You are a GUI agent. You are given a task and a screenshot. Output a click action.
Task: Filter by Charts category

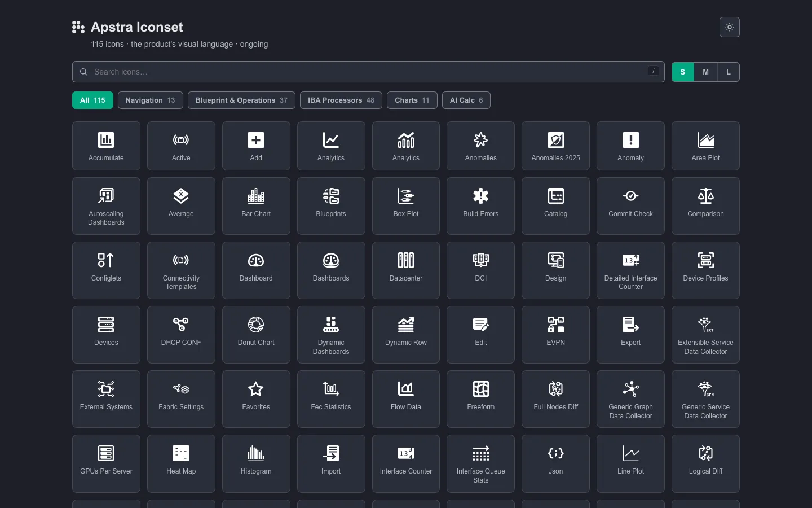point(412,100)
